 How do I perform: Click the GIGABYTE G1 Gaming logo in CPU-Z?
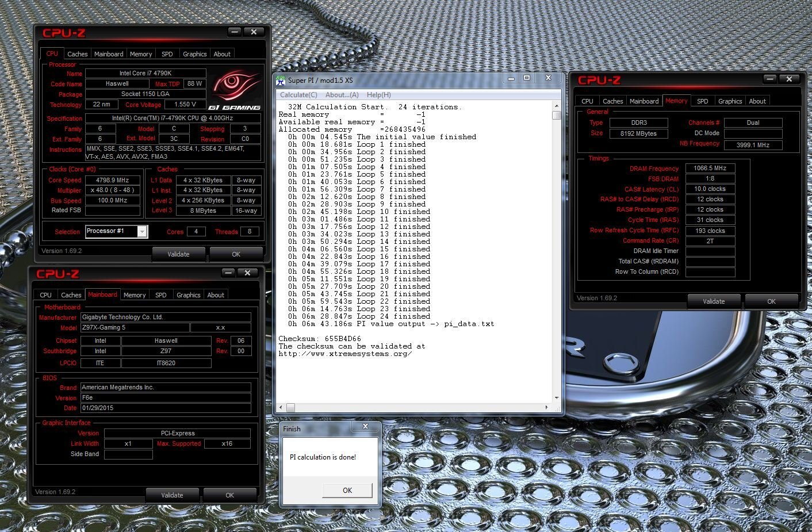click(235, 90)
